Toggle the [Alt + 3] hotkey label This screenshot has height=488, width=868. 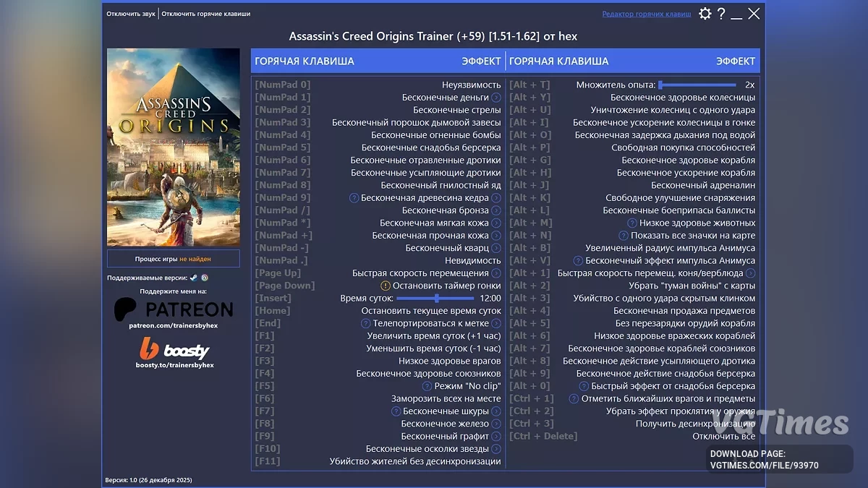pyautogui.click(x=529, y=298)
